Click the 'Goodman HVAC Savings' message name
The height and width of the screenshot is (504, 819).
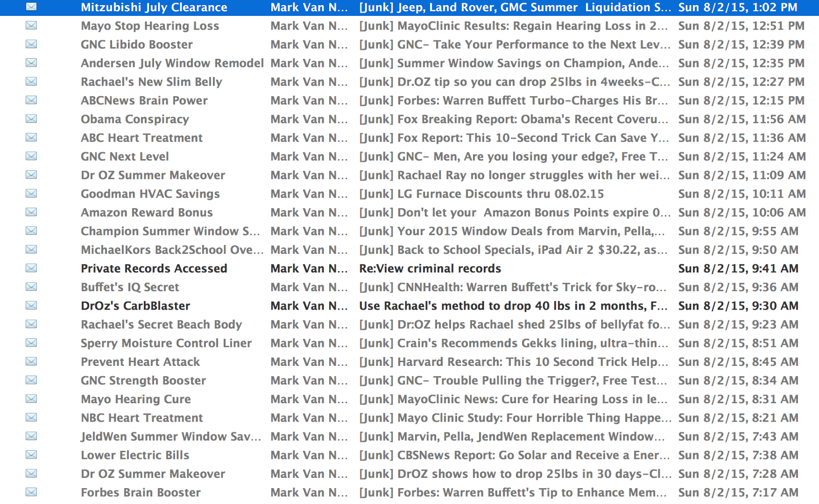[x=150, y=194]
